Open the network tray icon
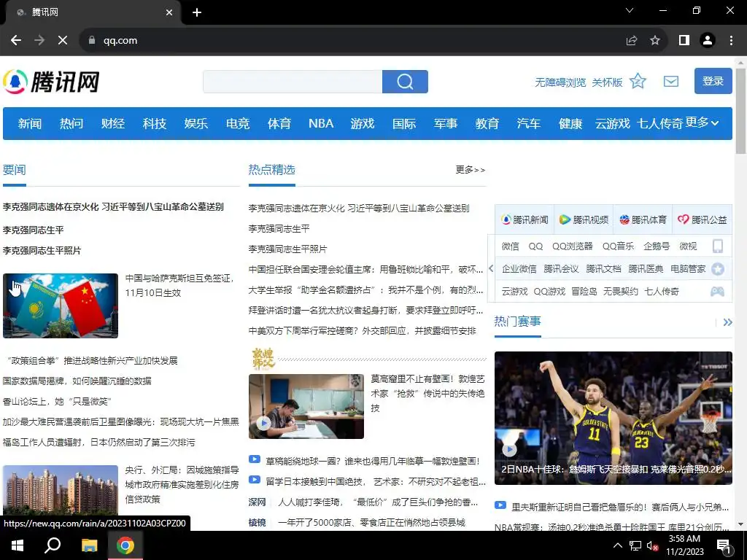 pyautogui.click(x=635, y=545)
